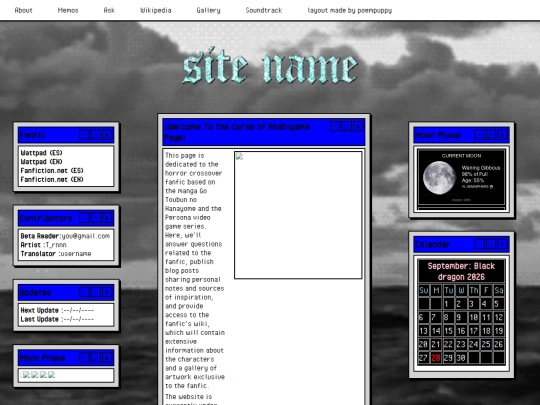Maximize the Updates panel
The width and height of the screenshot is (540, 405).
click(96, 292)
